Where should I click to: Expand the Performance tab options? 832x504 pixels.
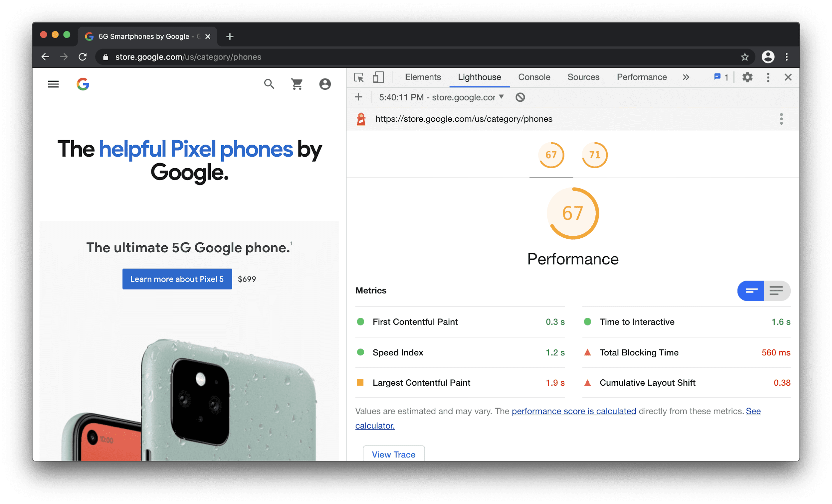click(x=685, y=77)
